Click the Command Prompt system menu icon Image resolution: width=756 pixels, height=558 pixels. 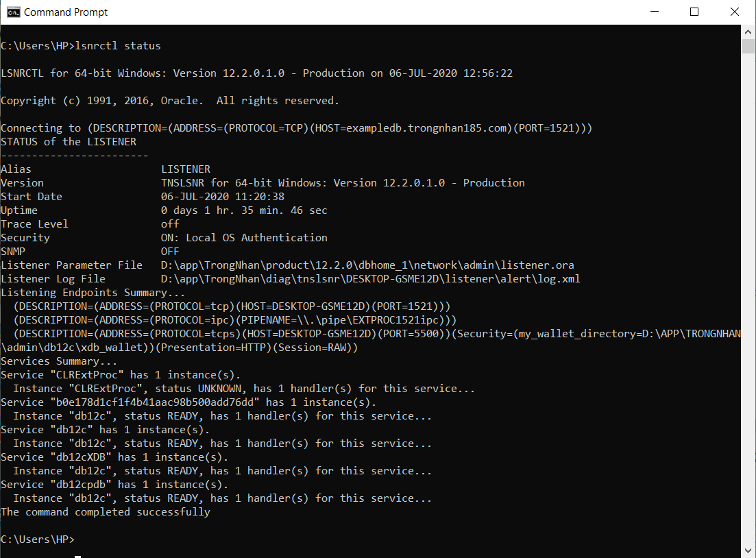[x=12, y=12]
